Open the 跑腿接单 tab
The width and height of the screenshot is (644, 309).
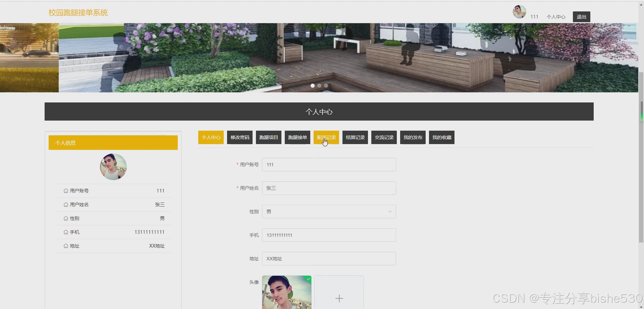tap(298, 137)
